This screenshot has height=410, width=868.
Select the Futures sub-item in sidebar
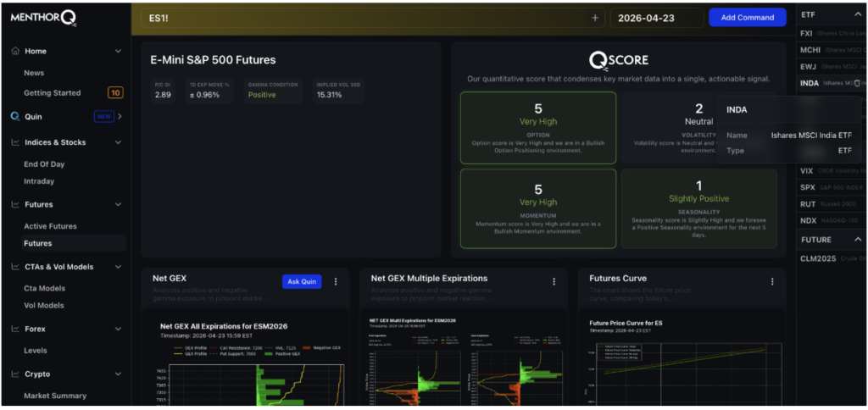pos(73,243)
